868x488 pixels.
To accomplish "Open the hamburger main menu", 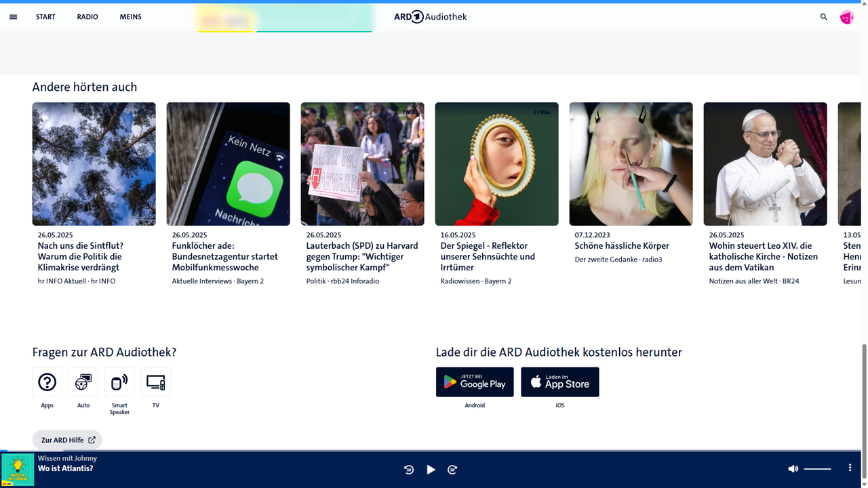I will [x=13, y=17].
